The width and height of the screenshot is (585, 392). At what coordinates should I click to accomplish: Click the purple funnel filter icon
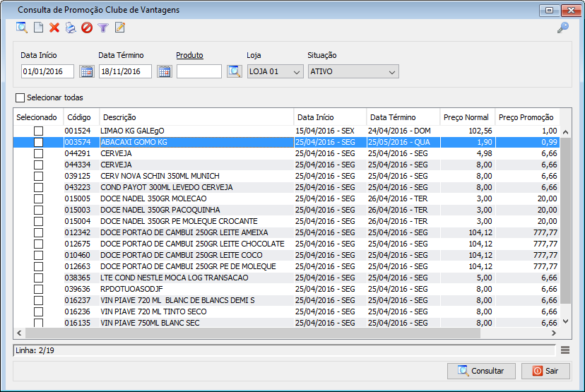click(x=103, y=28)
